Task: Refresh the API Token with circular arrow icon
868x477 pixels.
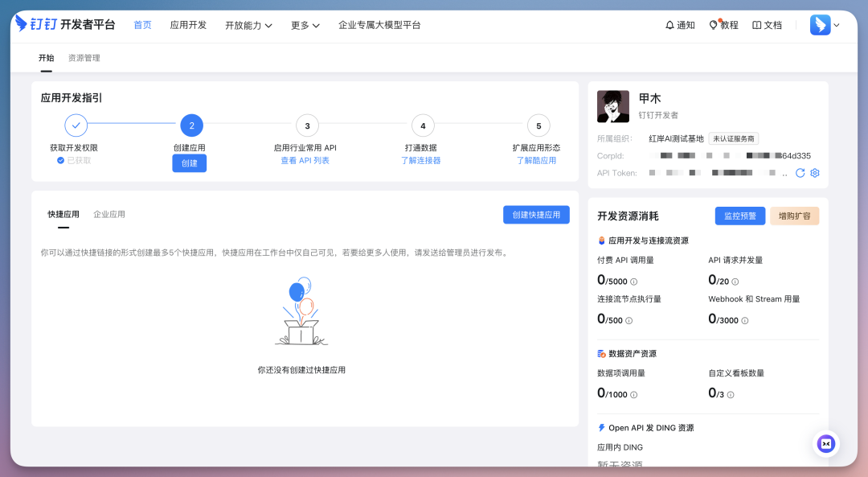Action: (801, 173)
